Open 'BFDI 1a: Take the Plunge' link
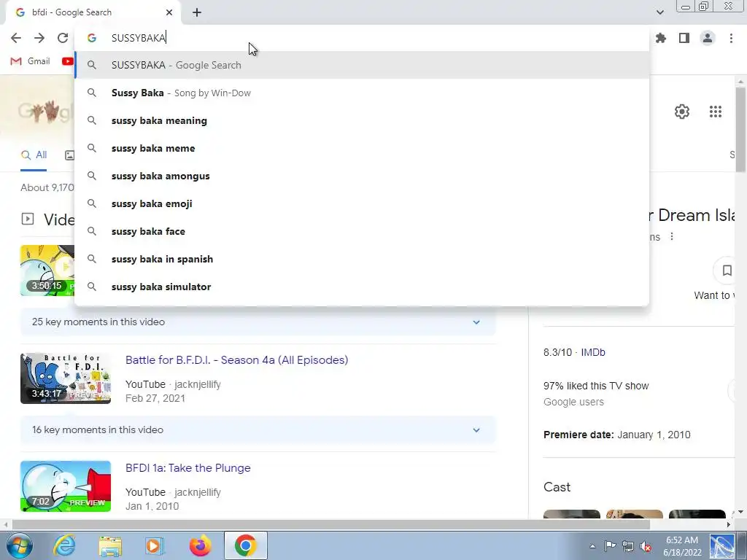Image resolution: width=747 pixels, height=560 pixels. coord(187,468)
